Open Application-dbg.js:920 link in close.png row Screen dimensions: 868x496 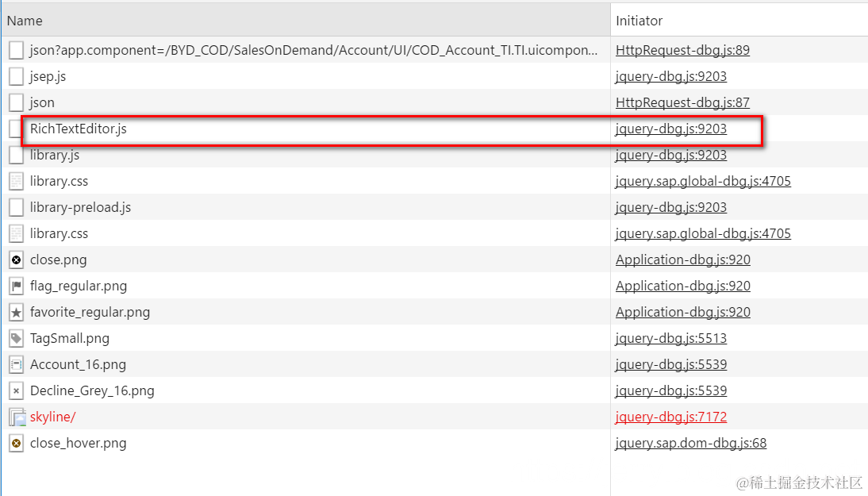click(683, 260)
